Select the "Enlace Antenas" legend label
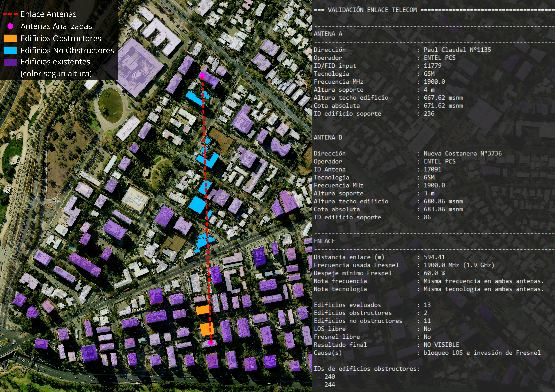Screen dimensions: 555x392 coord(49,14)
